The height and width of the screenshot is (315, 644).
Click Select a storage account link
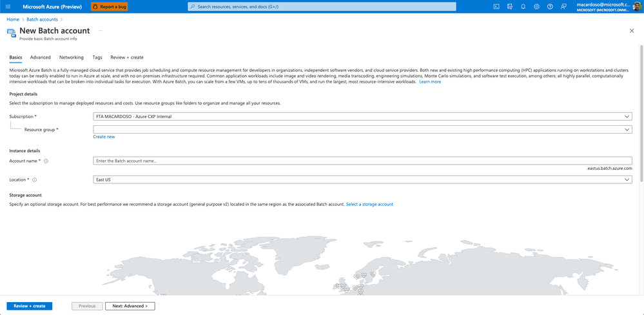click(369, 204)
